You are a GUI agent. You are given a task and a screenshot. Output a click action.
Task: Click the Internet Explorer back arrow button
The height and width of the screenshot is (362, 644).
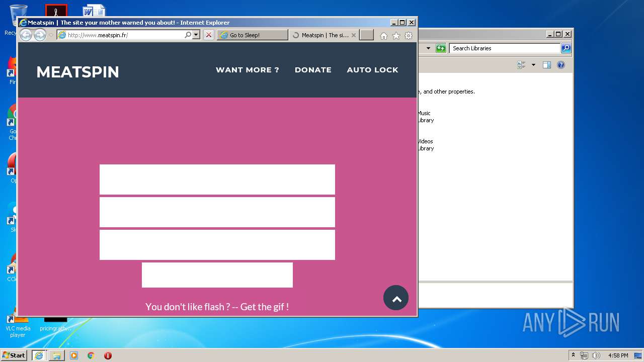click(26, 35)
